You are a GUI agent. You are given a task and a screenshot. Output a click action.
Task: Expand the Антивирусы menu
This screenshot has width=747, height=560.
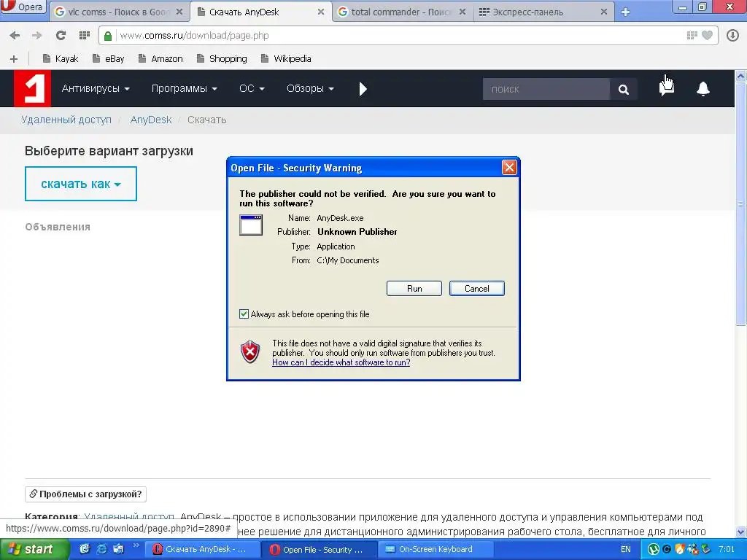96,88
